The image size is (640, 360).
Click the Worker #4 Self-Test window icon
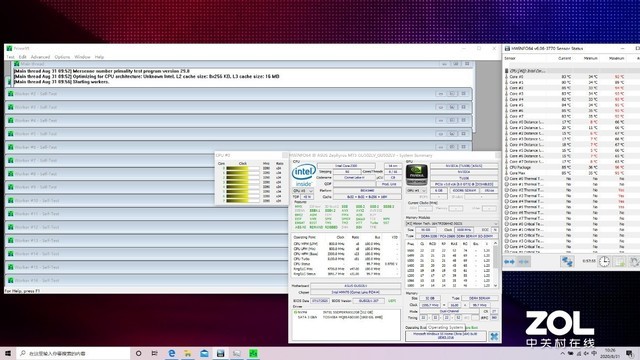11,120
